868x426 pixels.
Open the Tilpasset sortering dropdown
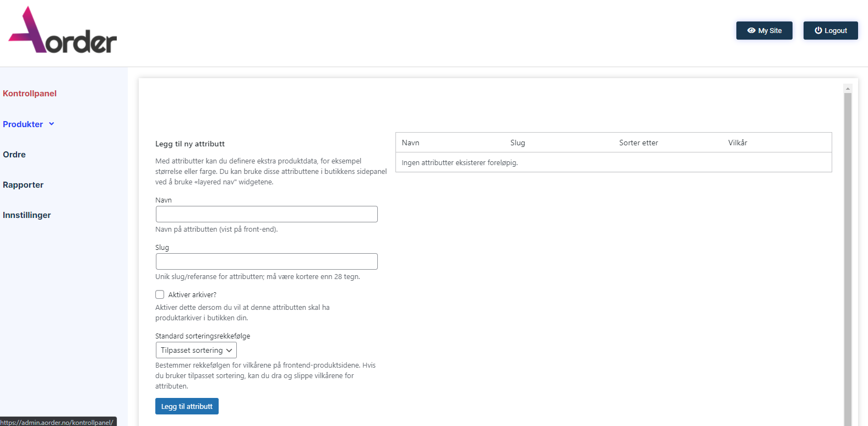tap(196, 351)
